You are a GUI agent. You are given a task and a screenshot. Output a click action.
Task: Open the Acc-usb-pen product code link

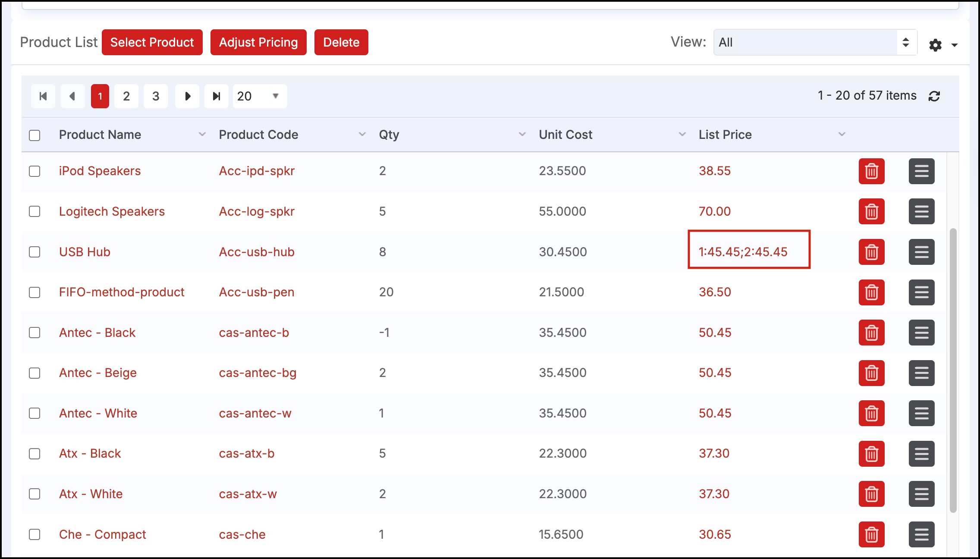point(257,292)
